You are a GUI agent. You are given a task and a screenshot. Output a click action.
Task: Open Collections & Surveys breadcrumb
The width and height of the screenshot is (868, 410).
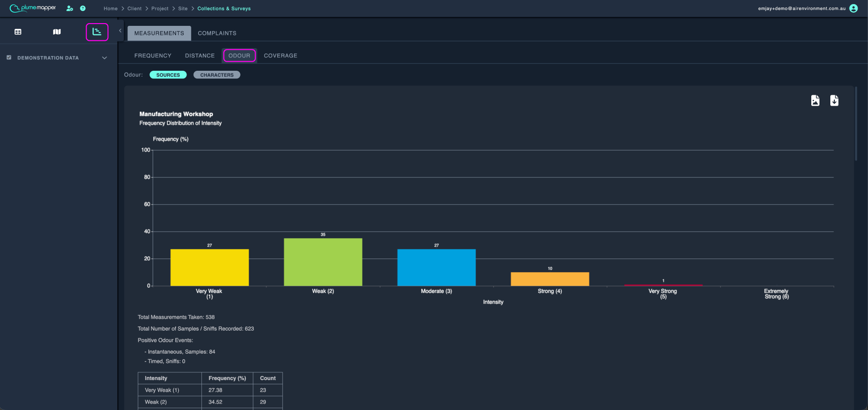tap(224, 9)
